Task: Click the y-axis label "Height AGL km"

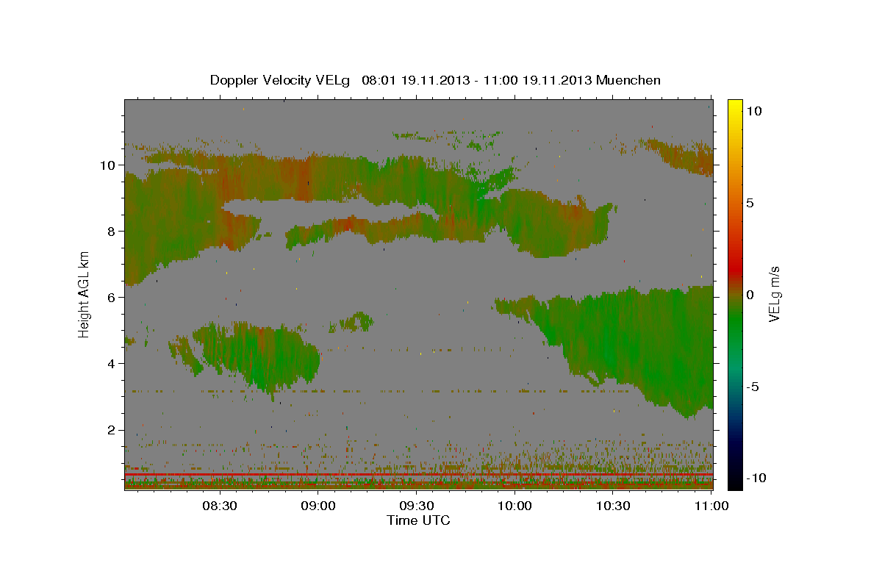Action: 85,293
